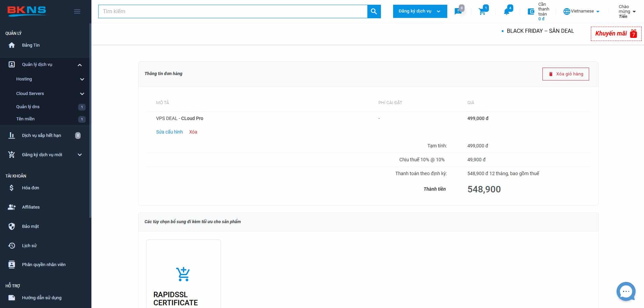Click the BKNS logo
This screenshot has width=644, height=308.
pyautogui.click(x=27, y=11)
